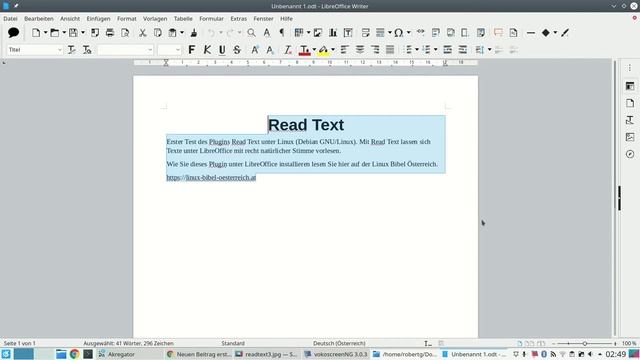Click the Cut scissors icon
The width and height of the screenshot is (640, 360).
click(142, 33)
